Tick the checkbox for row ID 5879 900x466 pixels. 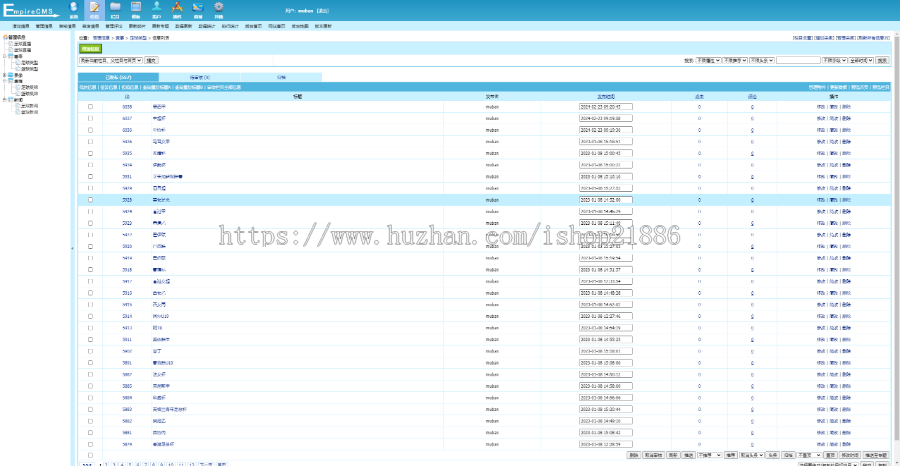pyautogui.click(x=90, y=444)
